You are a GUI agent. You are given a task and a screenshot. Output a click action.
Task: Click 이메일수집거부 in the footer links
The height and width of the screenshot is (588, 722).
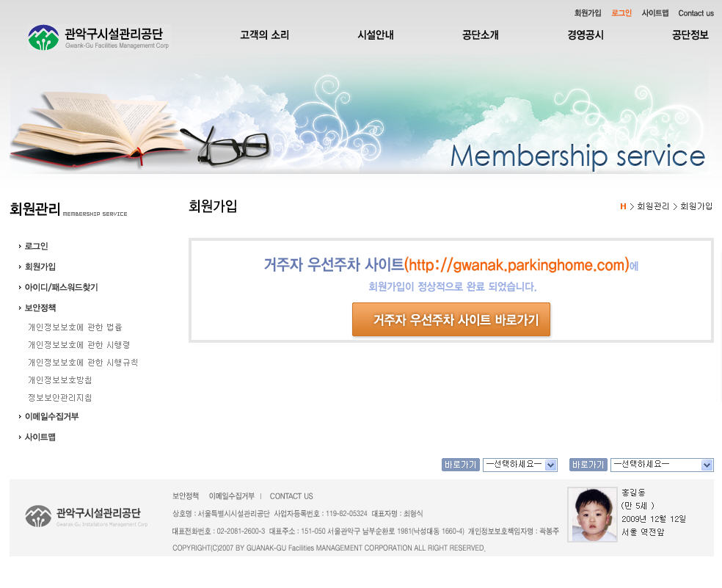pos(232,496)
